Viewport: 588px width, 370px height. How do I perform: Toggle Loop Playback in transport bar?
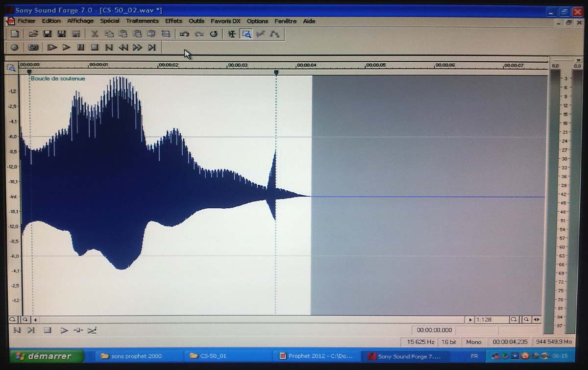point(33,48)
